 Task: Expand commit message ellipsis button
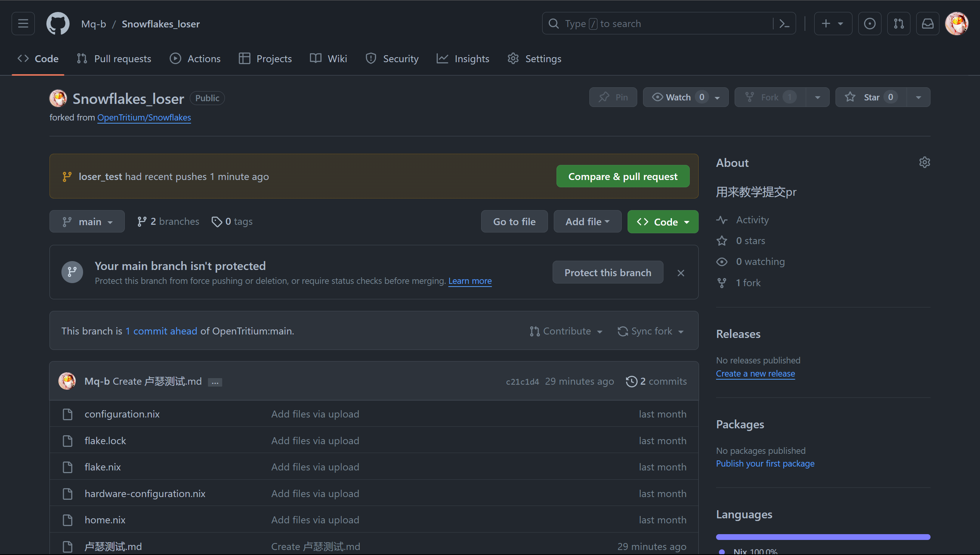tap(215, 382)
